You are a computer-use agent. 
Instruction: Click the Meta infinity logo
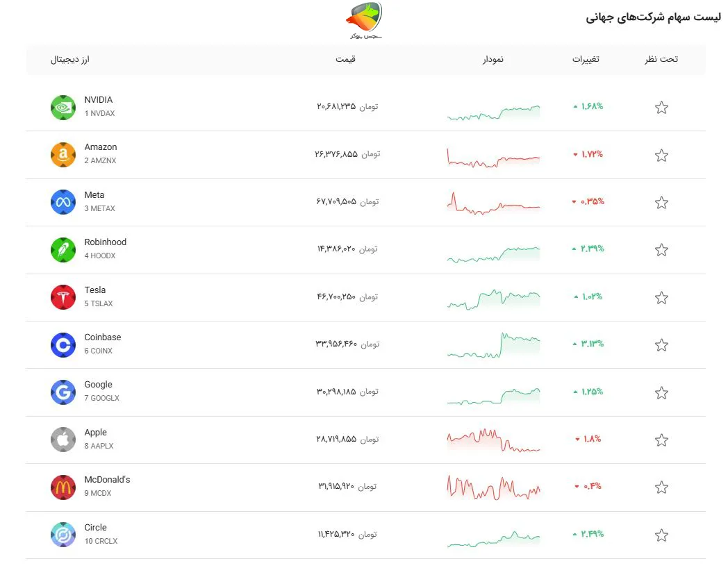pyautogui.click(x=63, y=202)
